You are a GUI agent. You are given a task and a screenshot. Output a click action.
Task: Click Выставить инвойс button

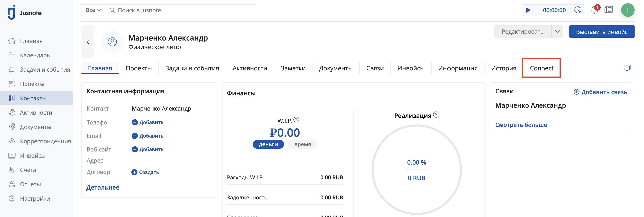[x=601, y=32]
